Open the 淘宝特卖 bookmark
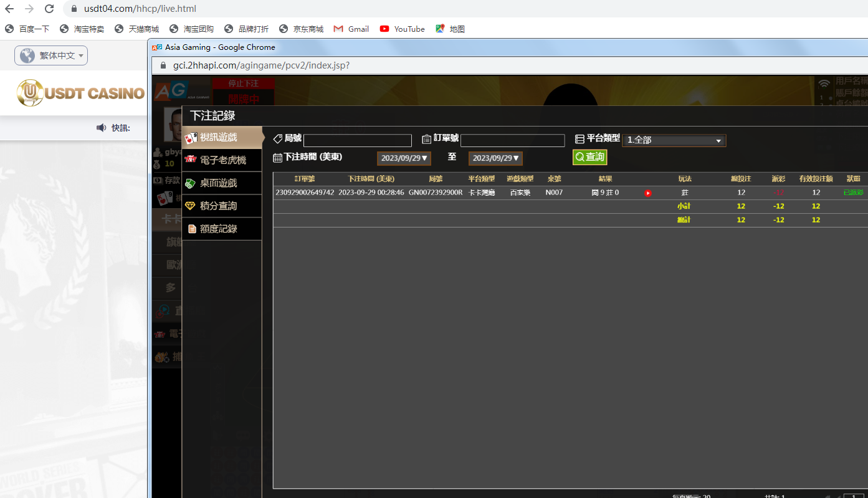 (82, 29)
